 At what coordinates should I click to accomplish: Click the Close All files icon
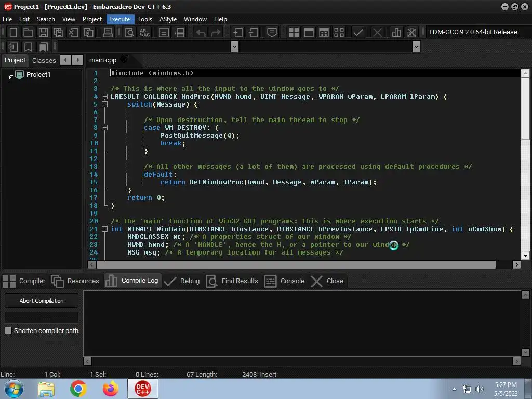pos(88,33)
